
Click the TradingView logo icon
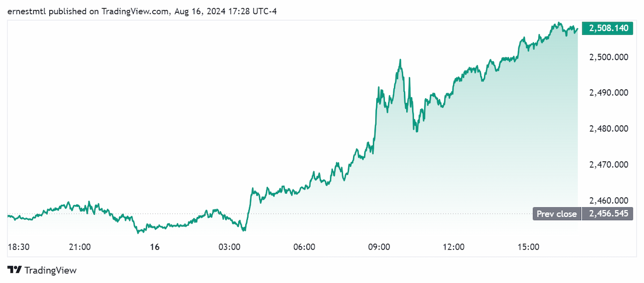point(14,270)
